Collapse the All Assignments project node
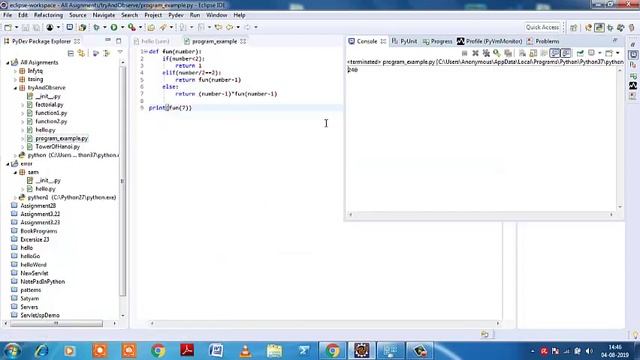 pyautogui.click(x=7, y=62)
